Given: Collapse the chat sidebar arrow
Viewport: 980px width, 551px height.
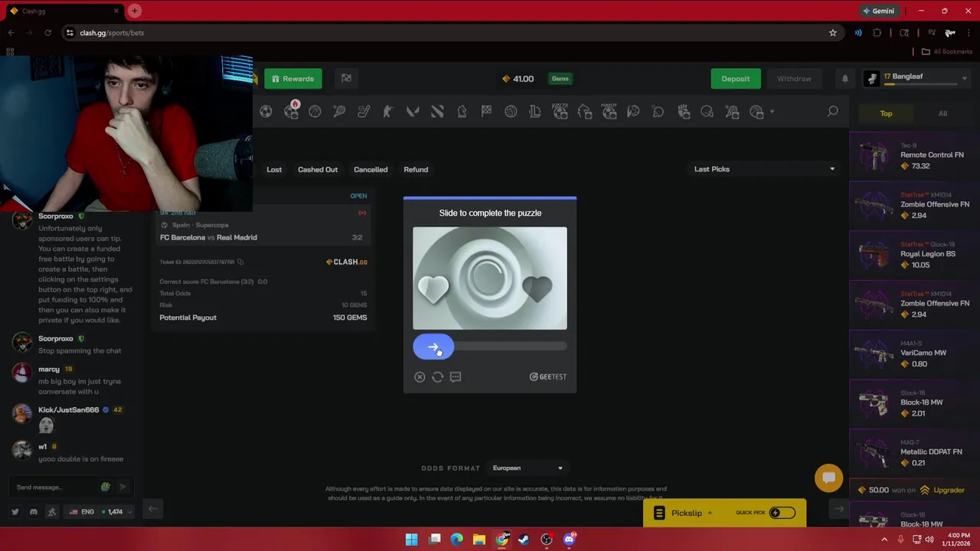Looking at the screenshot, I should [x=152, y=509].
